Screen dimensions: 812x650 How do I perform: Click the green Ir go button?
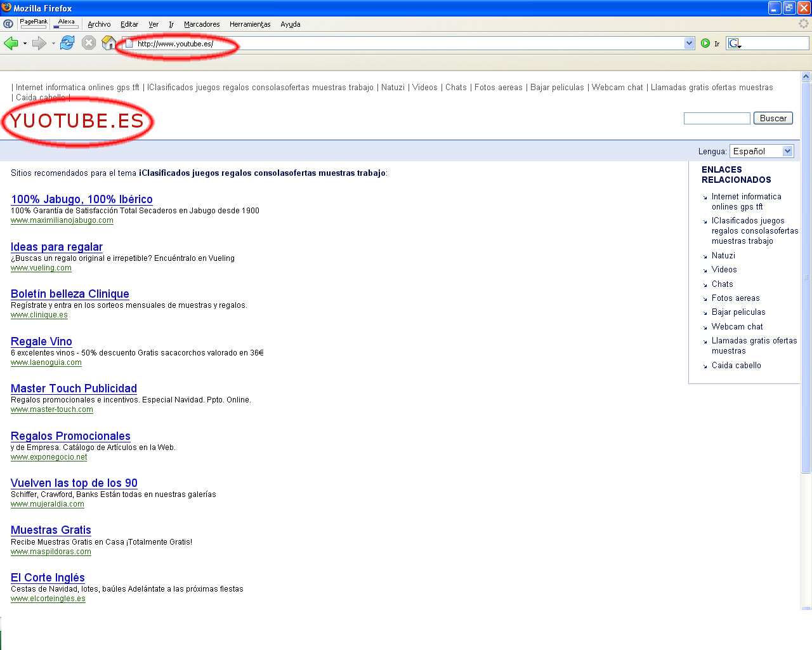[705, 43]
